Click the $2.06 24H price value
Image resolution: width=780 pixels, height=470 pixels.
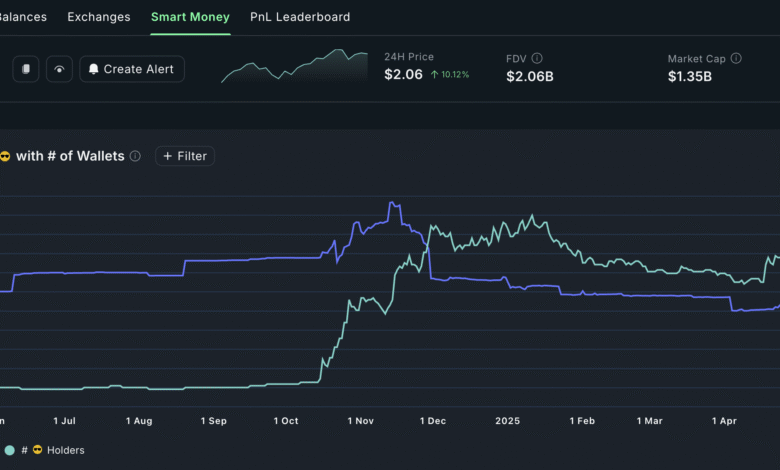tap(403, 75)
